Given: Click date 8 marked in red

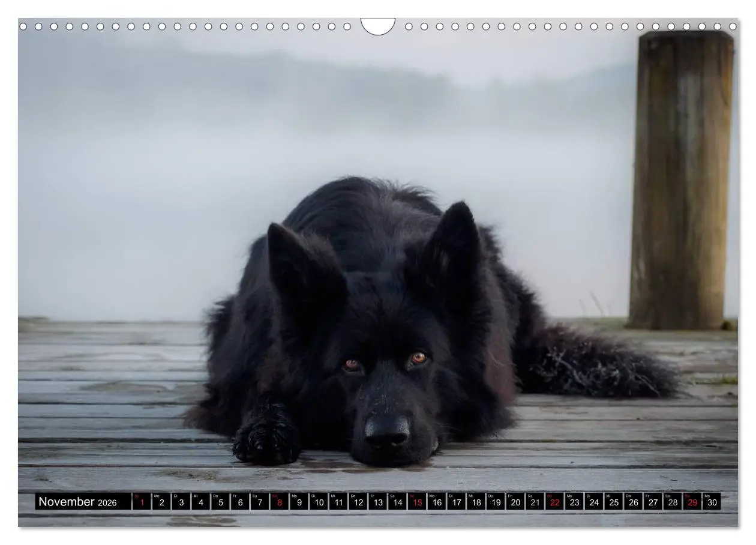Looking at the screenshot, I should (x=279, y=502).
